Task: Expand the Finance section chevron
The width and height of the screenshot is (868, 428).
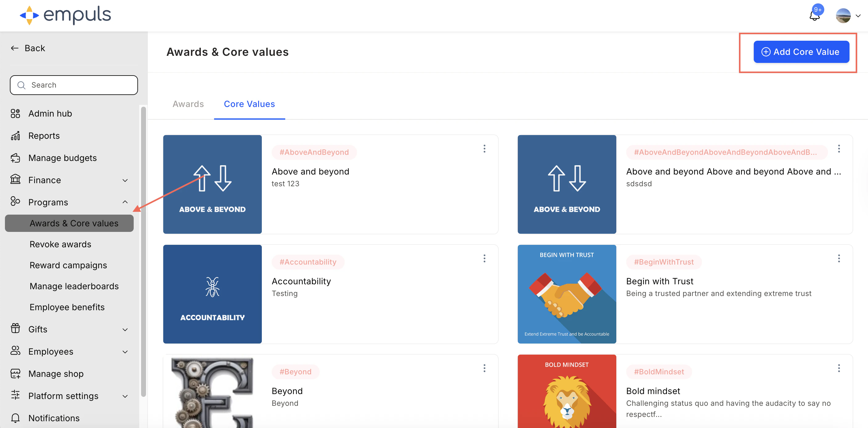Action: (125, 180)
